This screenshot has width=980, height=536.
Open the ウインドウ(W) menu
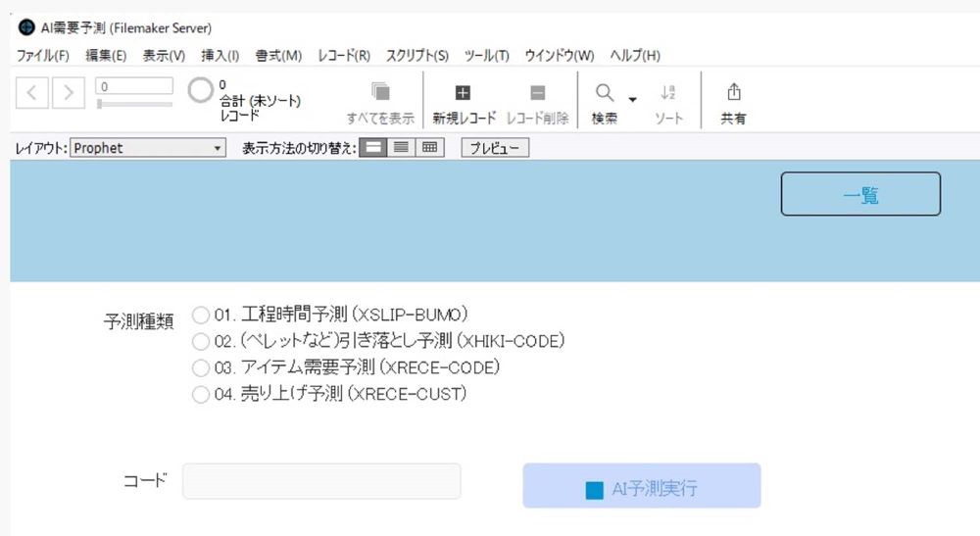(x=560, y=56)
